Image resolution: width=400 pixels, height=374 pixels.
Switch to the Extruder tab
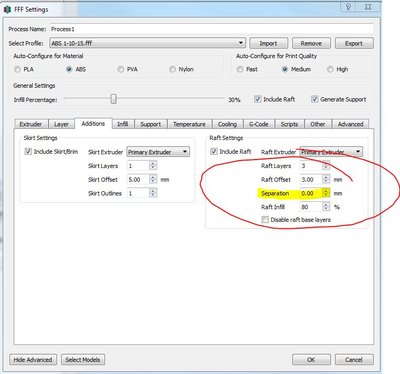point(31,124)
